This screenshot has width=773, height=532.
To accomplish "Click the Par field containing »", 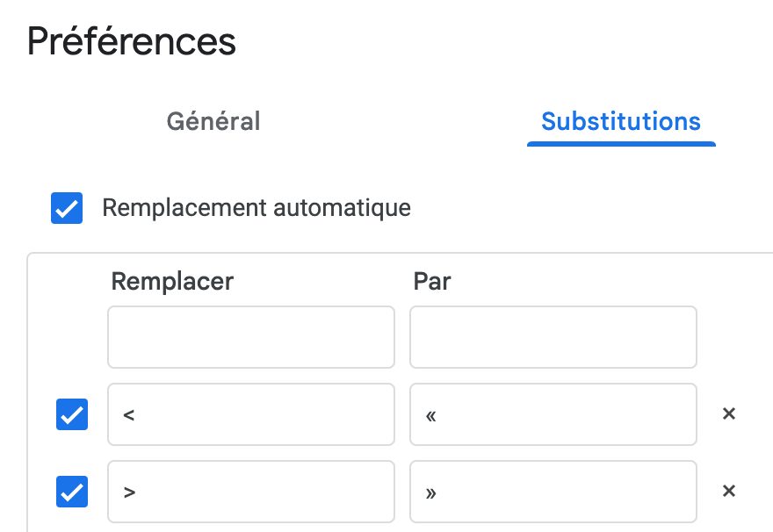I will pos(553,492).
